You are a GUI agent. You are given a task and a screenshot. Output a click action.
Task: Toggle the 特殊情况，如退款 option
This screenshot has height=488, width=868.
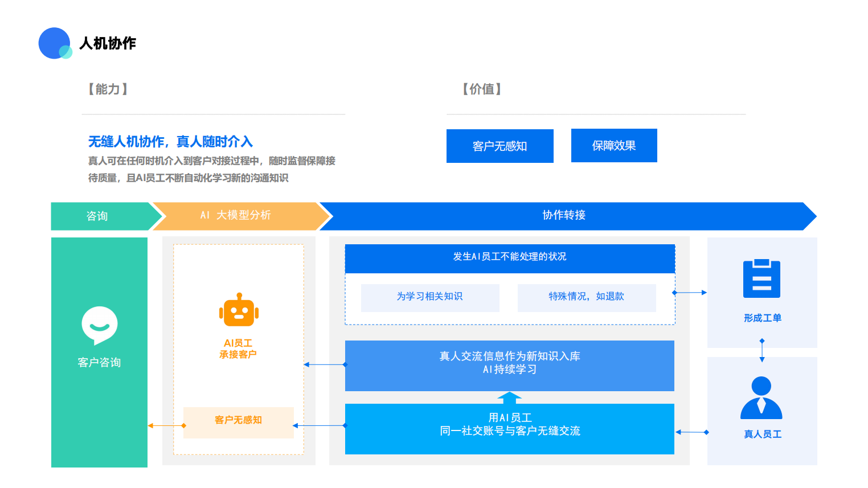tap(587, 298)
